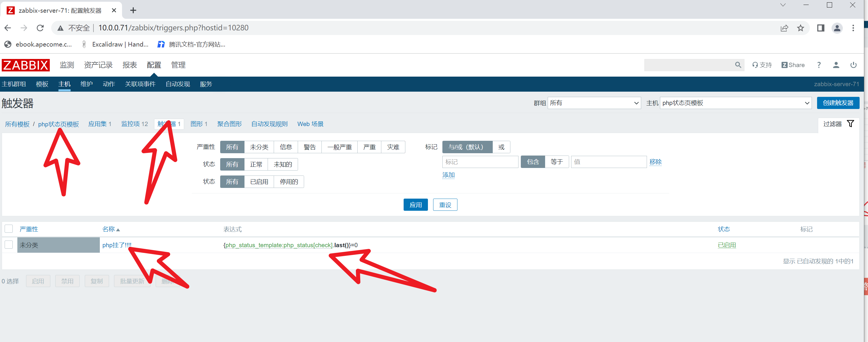Screen dimensions: 868x342
Task: Open the user profile icon in Zabbix header
Action: click(x=836, y=65)
